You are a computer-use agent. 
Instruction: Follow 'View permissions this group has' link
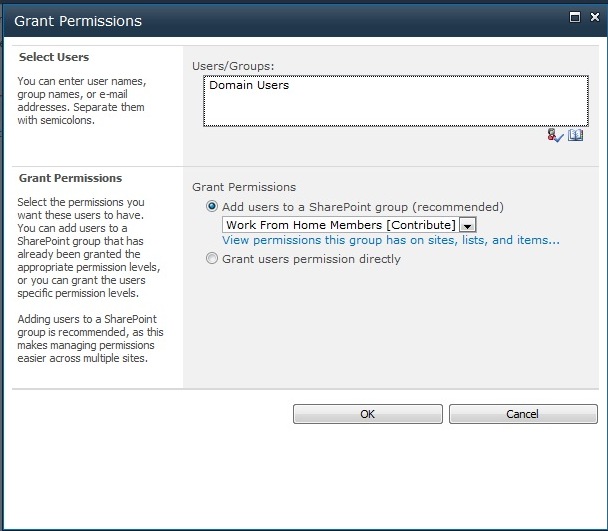pos(391,240)
